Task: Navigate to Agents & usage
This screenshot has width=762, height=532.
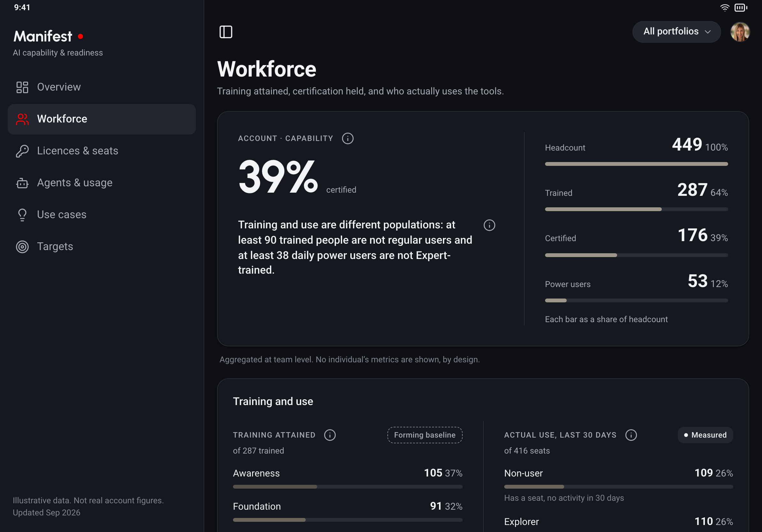Action: coord(101,183)
